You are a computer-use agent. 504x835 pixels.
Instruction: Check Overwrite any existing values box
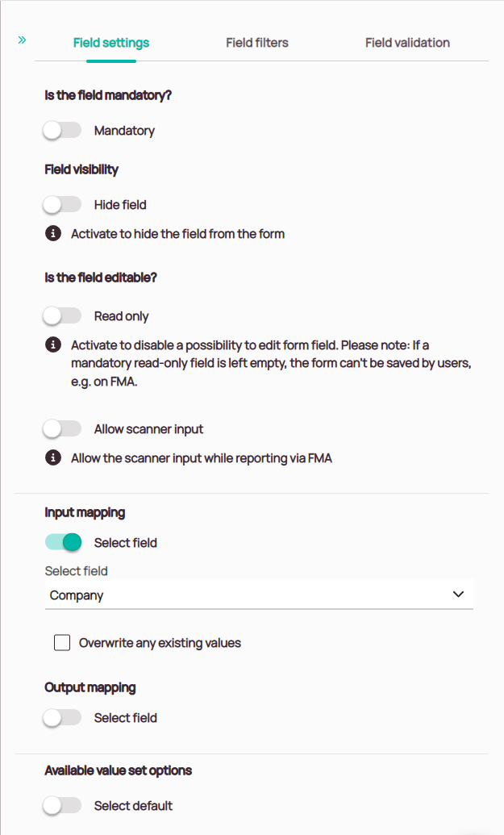(62, 643)
